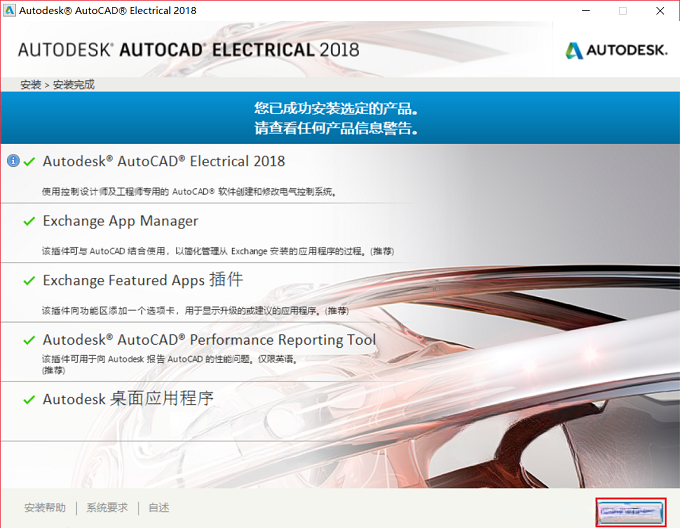The height and width of the screenshot is (528, 680).
Task: Open the 自述 readme link
Action: [x=159, y=508]
